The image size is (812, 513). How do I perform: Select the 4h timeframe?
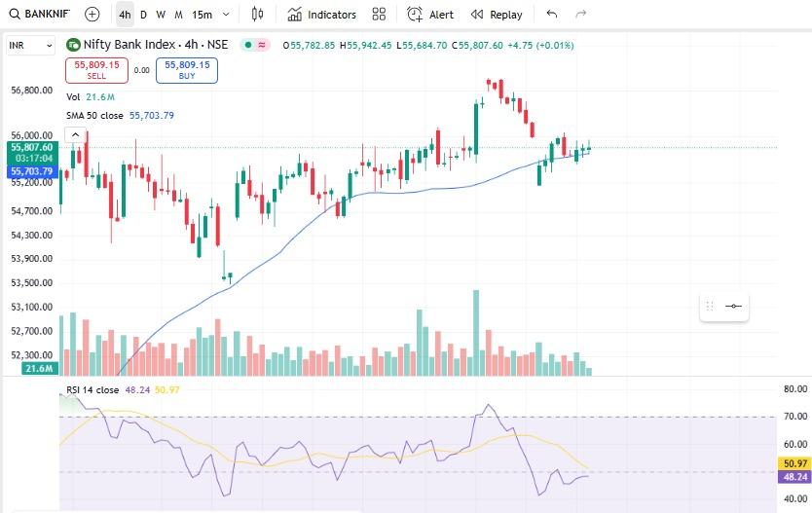click(x=125, y=15)
